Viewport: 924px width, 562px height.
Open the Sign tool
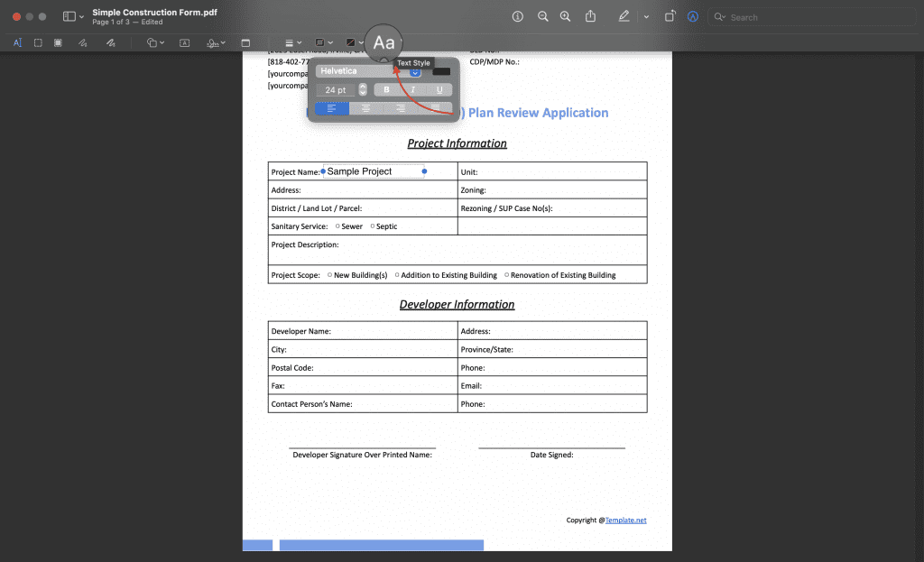(x=215, y=41)
